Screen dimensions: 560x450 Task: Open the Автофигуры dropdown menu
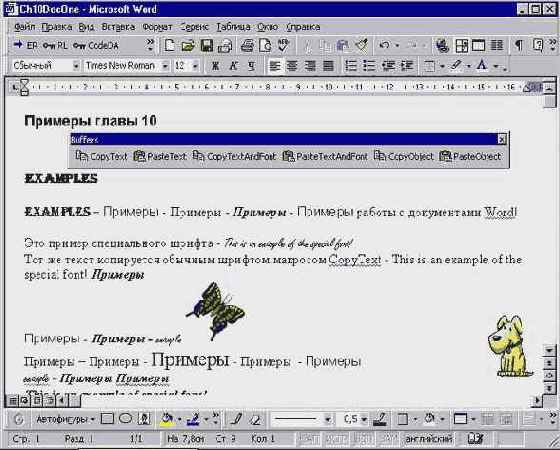[65, 419]
